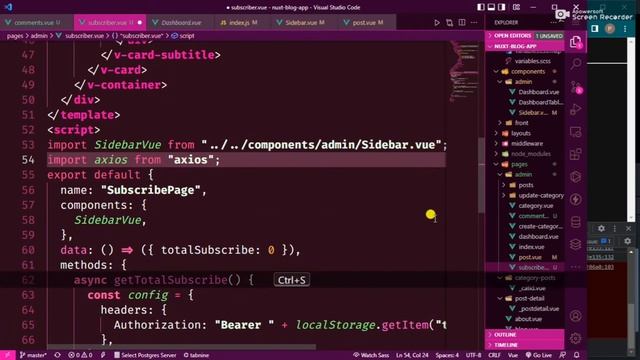
Task: Open the Extensions view icon
Action: tap(576, 155)
